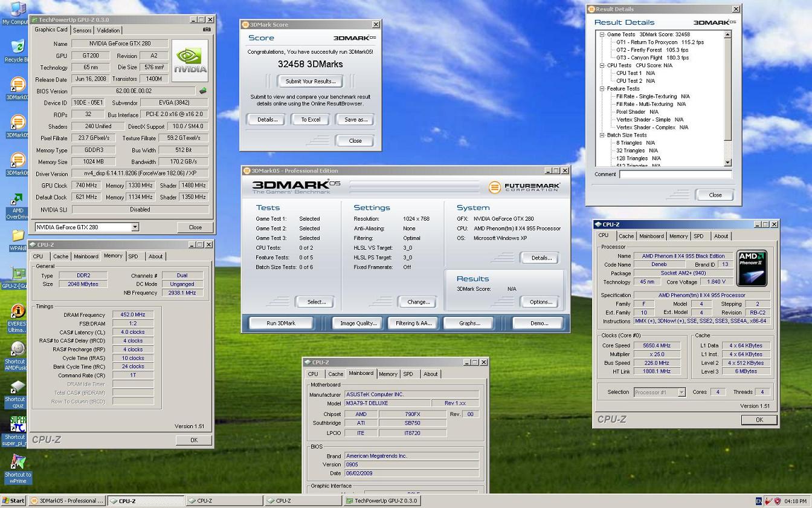Open SPD tab in CPU-Z memory window
Viewport: 812px width, 508px height.
click(133, 256)
